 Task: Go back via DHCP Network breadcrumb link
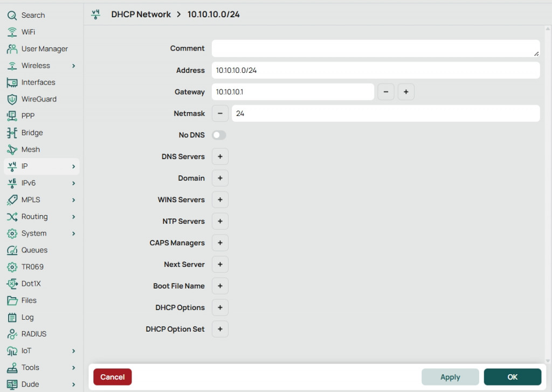pos(141,15)
